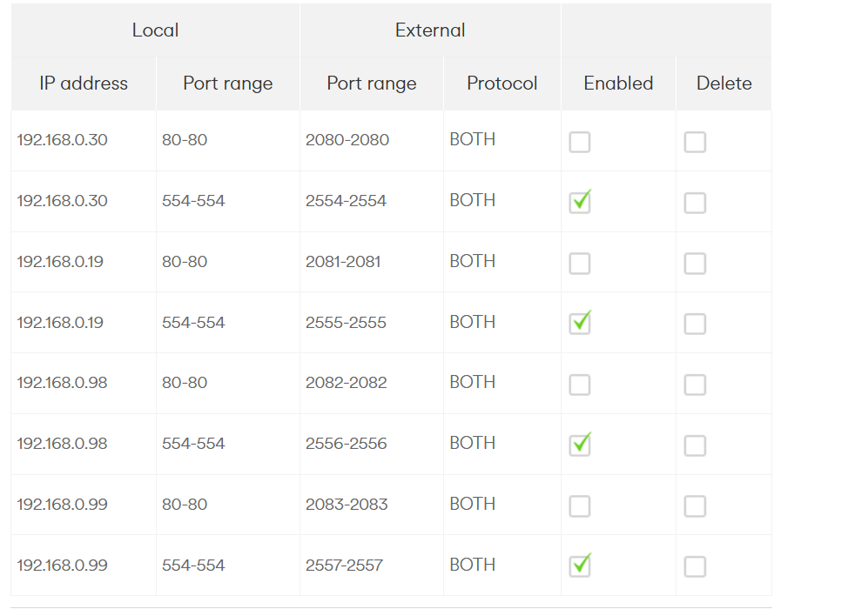Click the Enabled column header
The width and height of the screenshot is (855, 616).
[618, 84]
